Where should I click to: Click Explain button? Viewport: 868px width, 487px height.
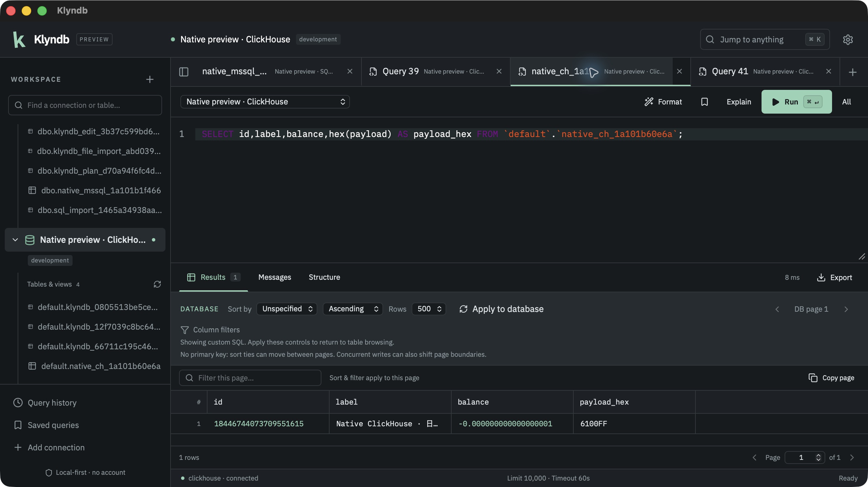[739, 102]
